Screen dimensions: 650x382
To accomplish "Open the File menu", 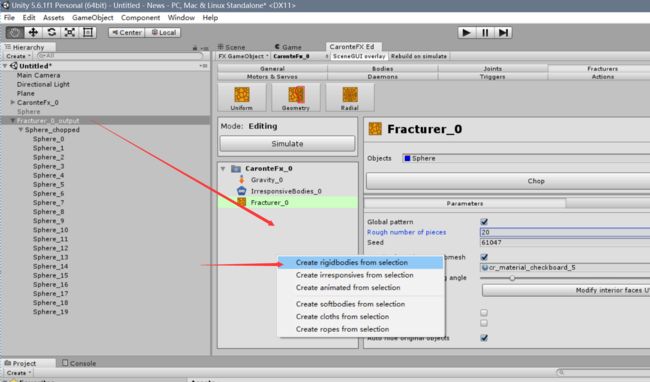I will point(9,17).
